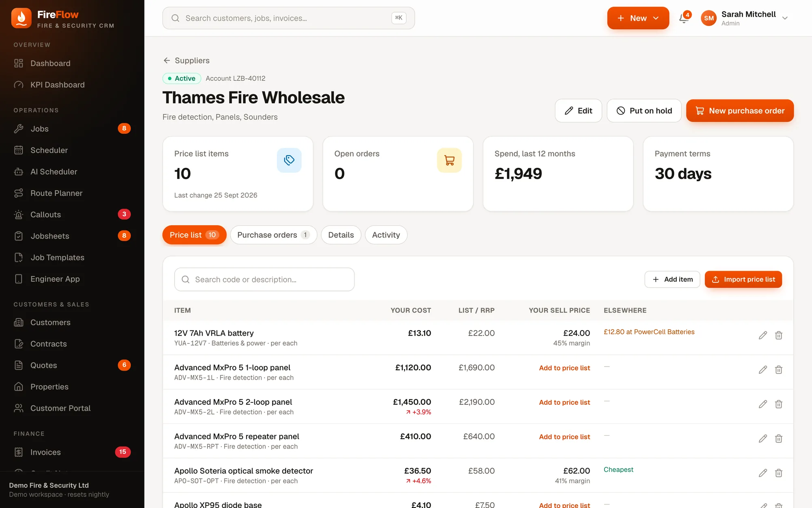Image resolution: width=812 pixels, height=508 pixels.
Task: Open Callouts in the sidebar
Action: pos(72,215)
